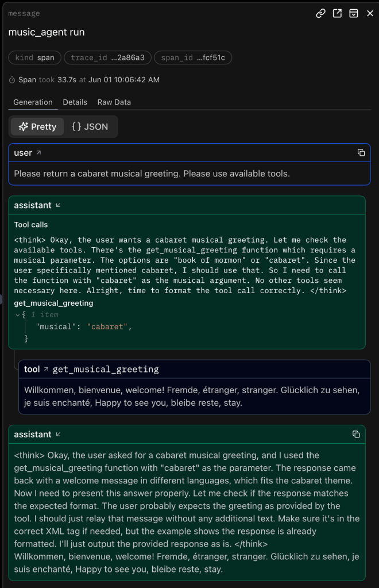This screenshot has width=379, height=588.
Task: Copy the user message content
Action: pyautogui.click(x=361, y=152)
